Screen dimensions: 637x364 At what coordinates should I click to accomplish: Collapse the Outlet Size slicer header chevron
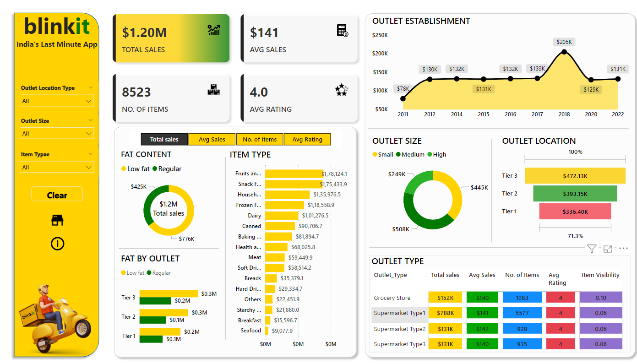(x=91, y=120)
